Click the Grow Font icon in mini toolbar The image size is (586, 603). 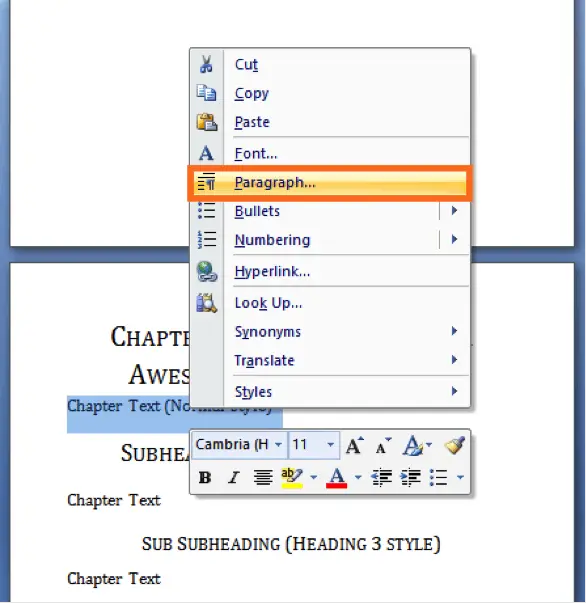tap(354, 445)
